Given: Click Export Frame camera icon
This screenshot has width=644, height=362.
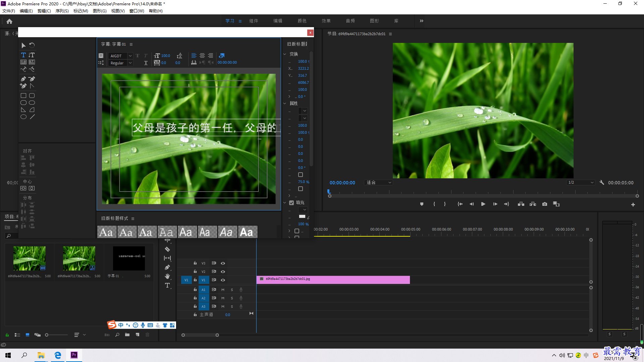Looking at the screenshot, I should click(x=545, y=204).
